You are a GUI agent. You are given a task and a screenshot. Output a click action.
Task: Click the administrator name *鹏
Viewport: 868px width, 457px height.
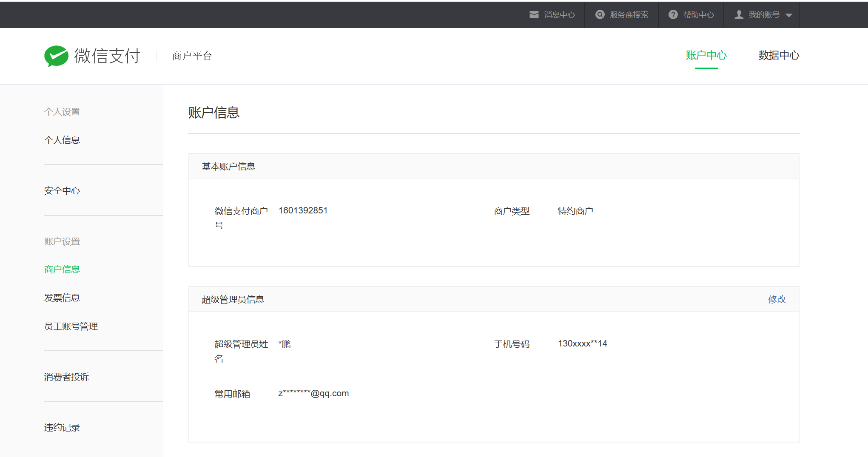tap(285, 344)
